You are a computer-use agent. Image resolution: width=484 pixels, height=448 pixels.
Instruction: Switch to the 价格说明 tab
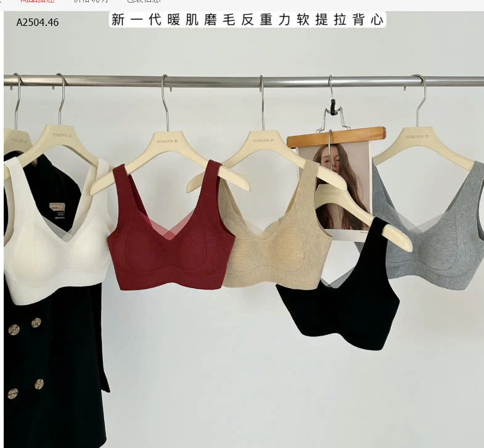click(90, 1)
